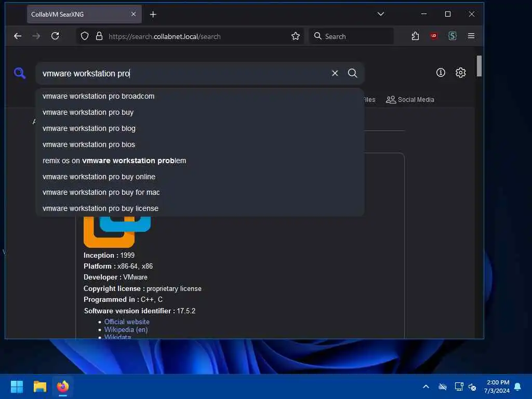Viewport: 532px width, 399px height.
Task: Open the Wikipedia (en) link
Action: [126, 330]
